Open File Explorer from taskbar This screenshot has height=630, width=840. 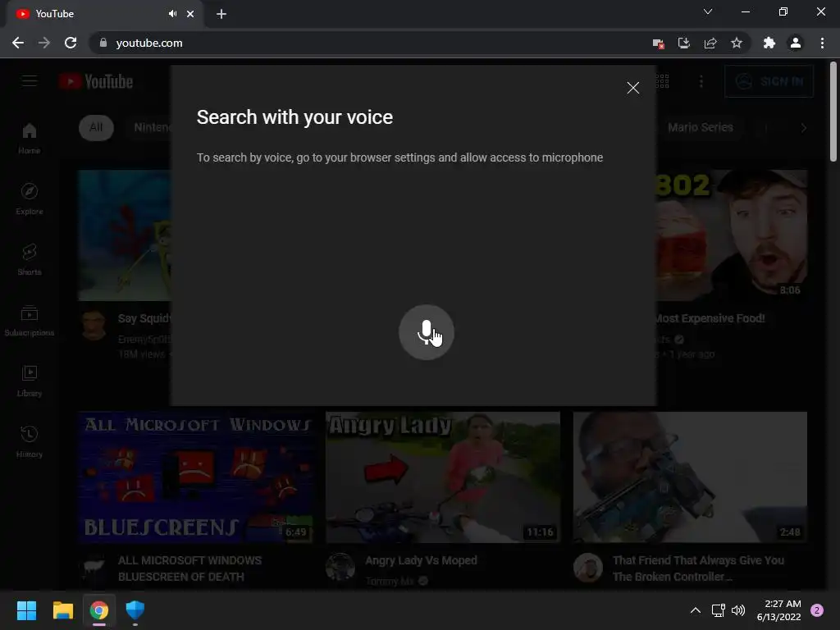tap(62, 610)
